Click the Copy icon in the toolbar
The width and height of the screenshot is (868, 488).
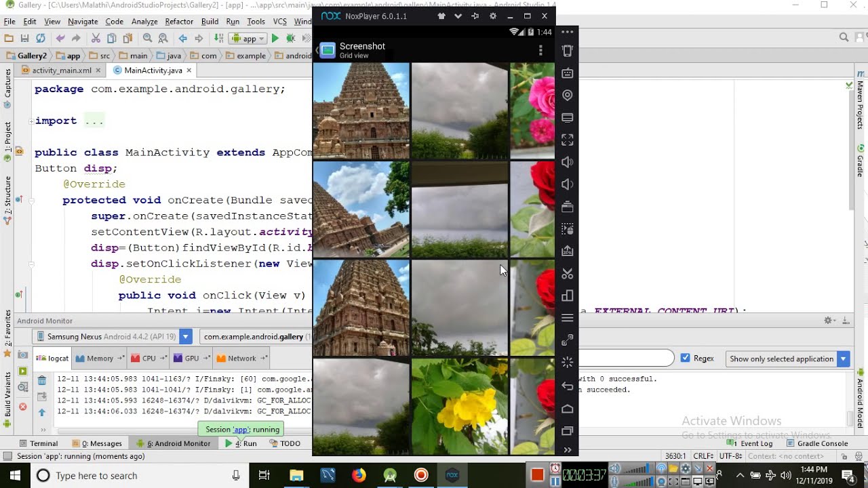click(111, 39)
